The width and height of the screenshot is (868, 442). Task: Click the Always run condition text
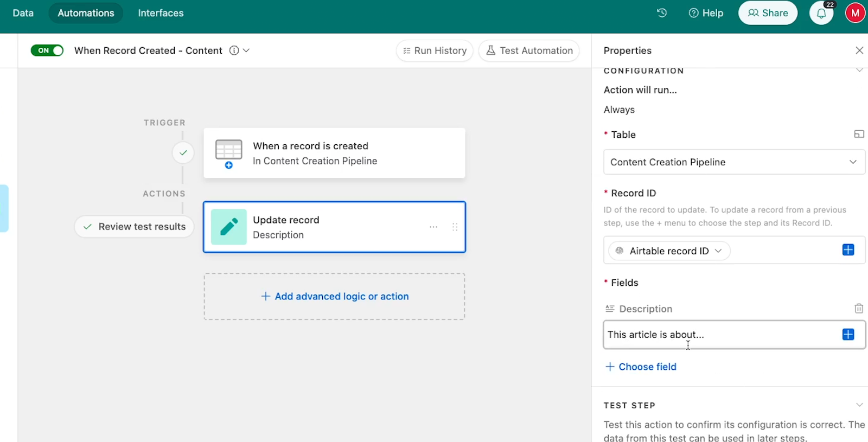tap(619, 110)
